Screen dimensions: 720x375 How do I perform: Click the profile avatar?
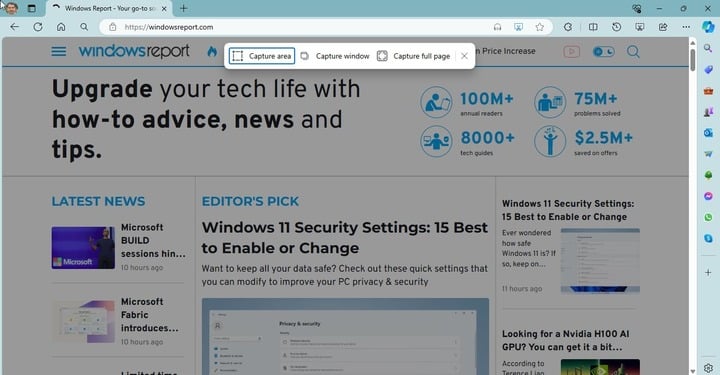(11, 8)
